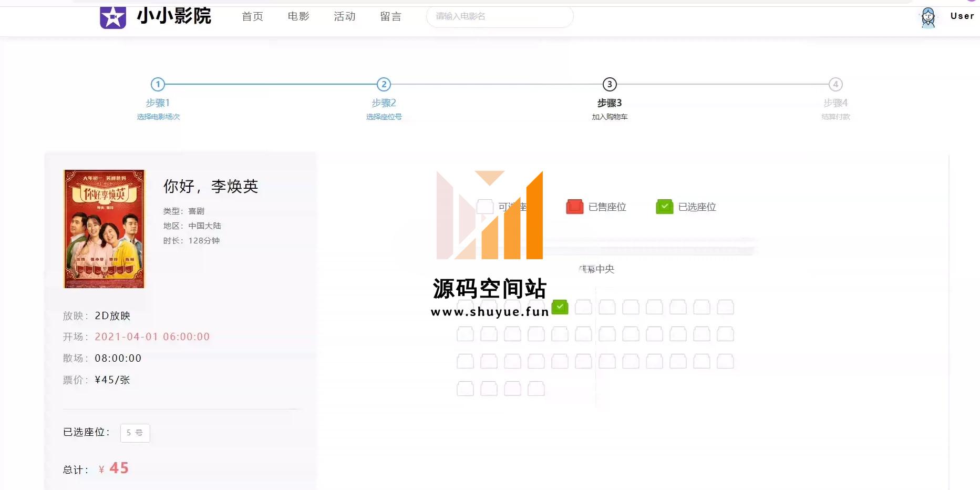Viewport: 980px width, 490px height.
Task: Open the 留言 menu item
Action: point(391,16)
